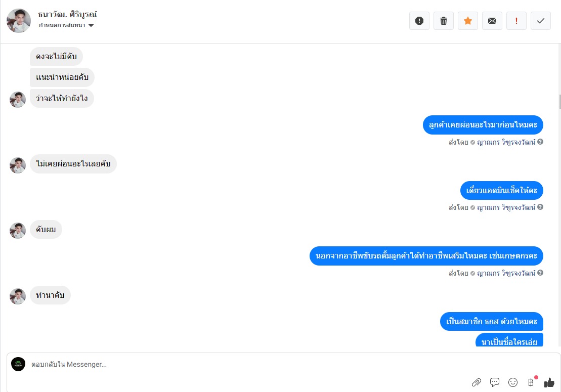Viewport: 561px width, 392px height.
Task: Open the emoji picker smiley icon
Action: tap(513, 382)
